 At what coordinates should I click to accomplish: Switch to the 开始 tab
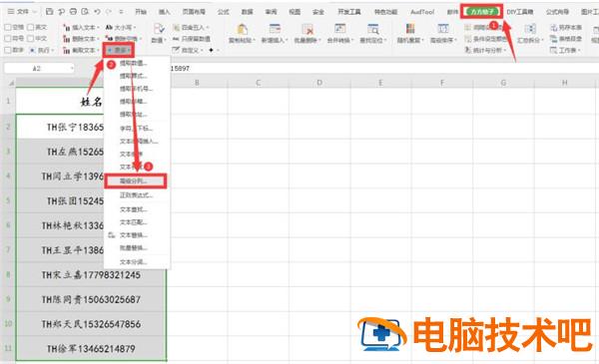(141, 12)
